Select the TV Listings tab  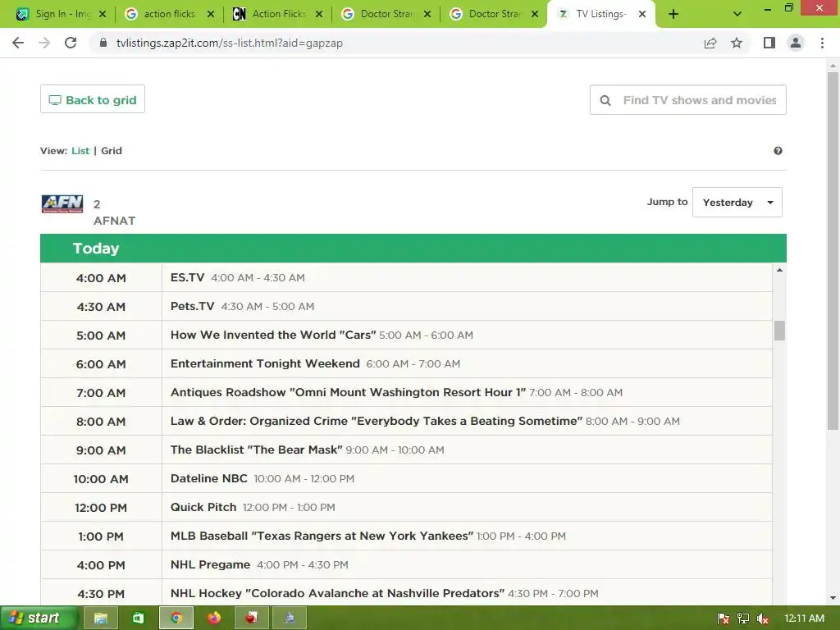[x=600, y=14]
